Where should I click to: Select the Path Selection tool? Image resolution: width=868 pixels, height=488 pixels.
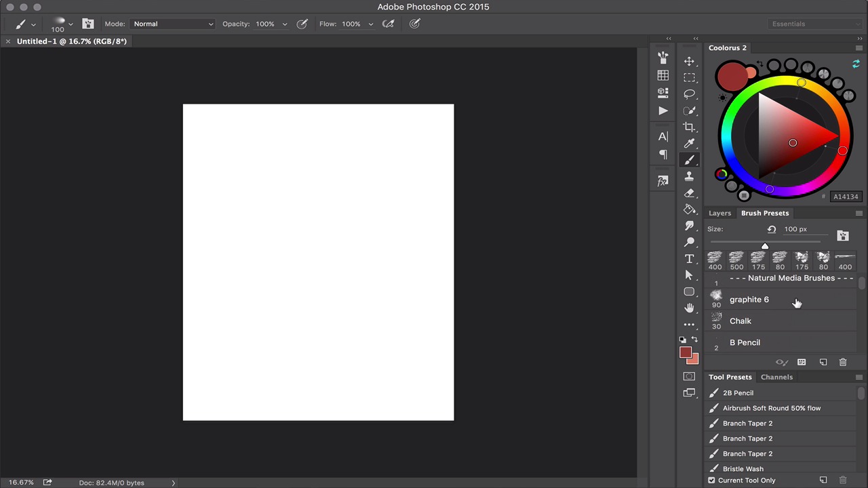point(689,275)
